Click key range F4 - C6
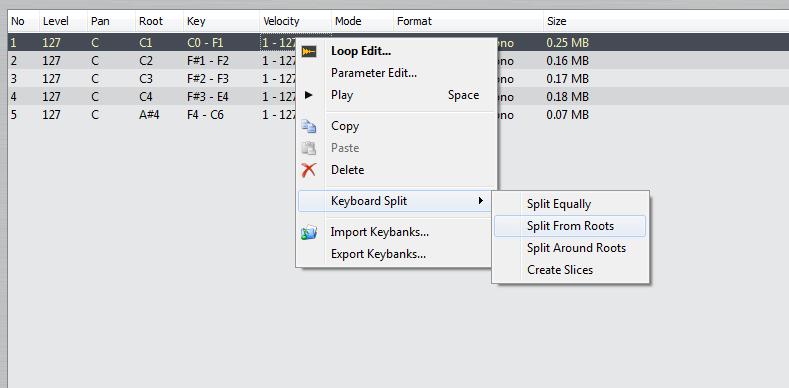This screenshot has height=388, width=789. (x=205, y=115)
